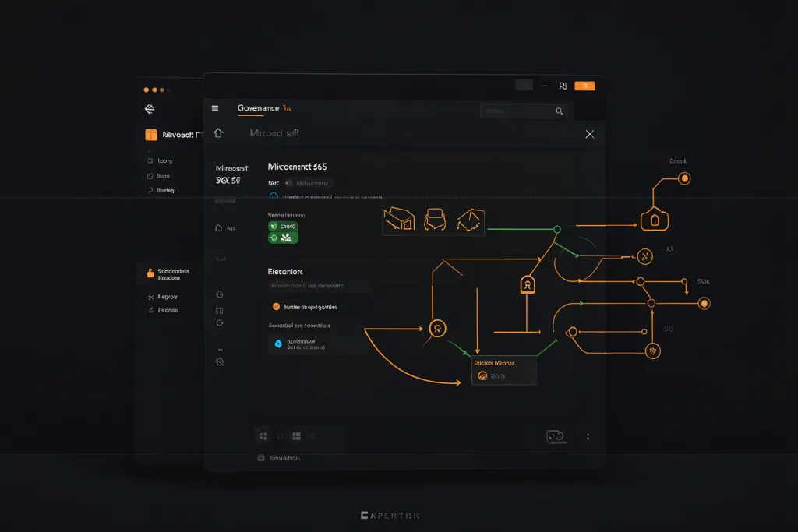Select the circular user node in the diagram

click(x=437, y=329)
